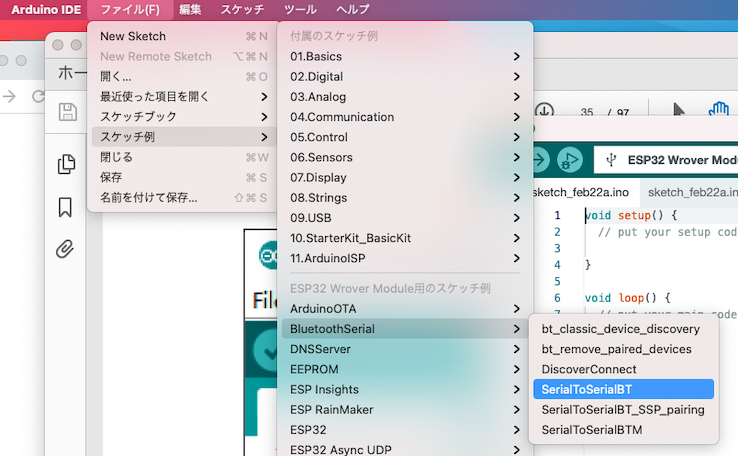Choose 保存 from the menu
The height and width of the screenshot is (456, 738).
click(x=184, y=177)
